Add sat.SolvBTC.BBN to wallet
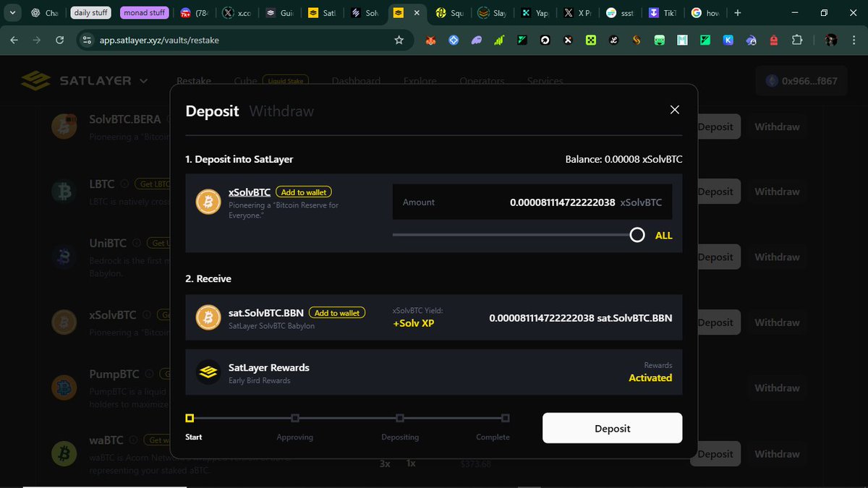 tap(337, 313)
